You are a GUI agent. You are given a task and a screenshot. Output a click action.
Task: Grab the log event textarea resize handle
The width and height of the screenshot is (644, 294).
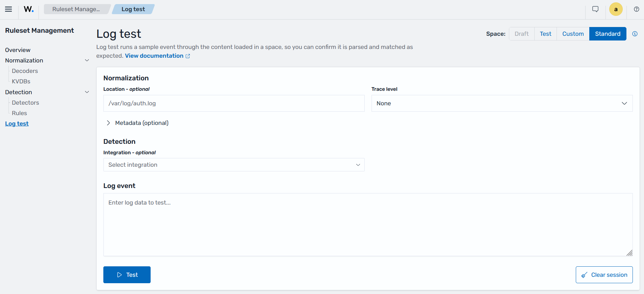(x=629, y=253)
